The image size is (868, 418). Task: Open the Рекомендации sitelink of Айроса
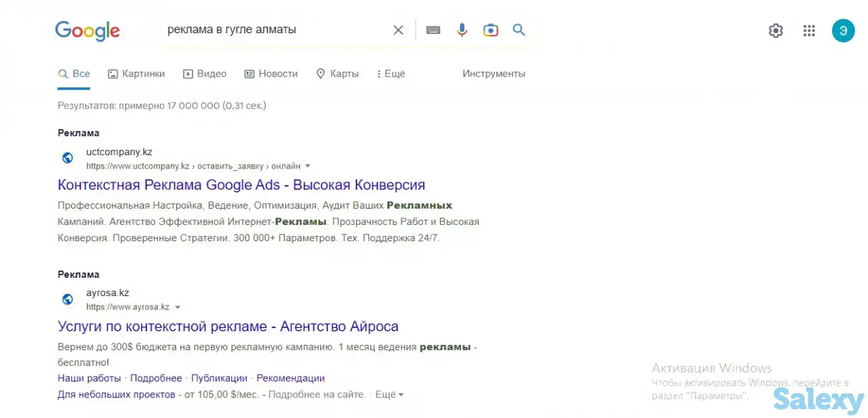[x=290, y=378]
